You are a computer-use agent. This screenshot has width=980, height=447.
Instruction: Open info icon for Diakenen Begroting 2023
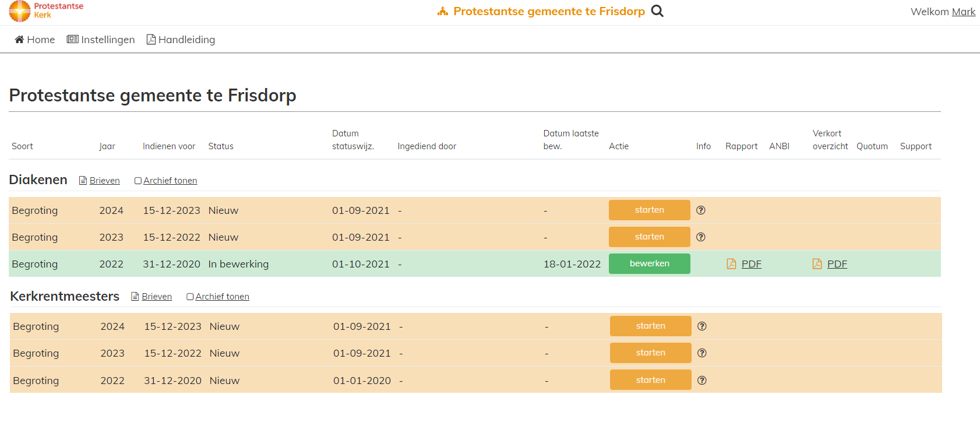click(x=701, y=237)
